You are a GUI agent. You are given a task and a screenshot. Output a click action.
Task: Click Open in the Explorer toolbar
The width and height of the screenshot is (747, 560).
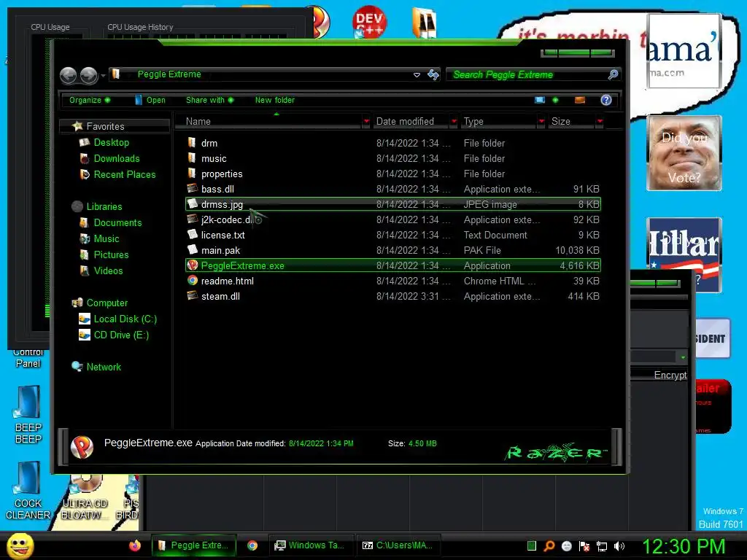[150, 100]
